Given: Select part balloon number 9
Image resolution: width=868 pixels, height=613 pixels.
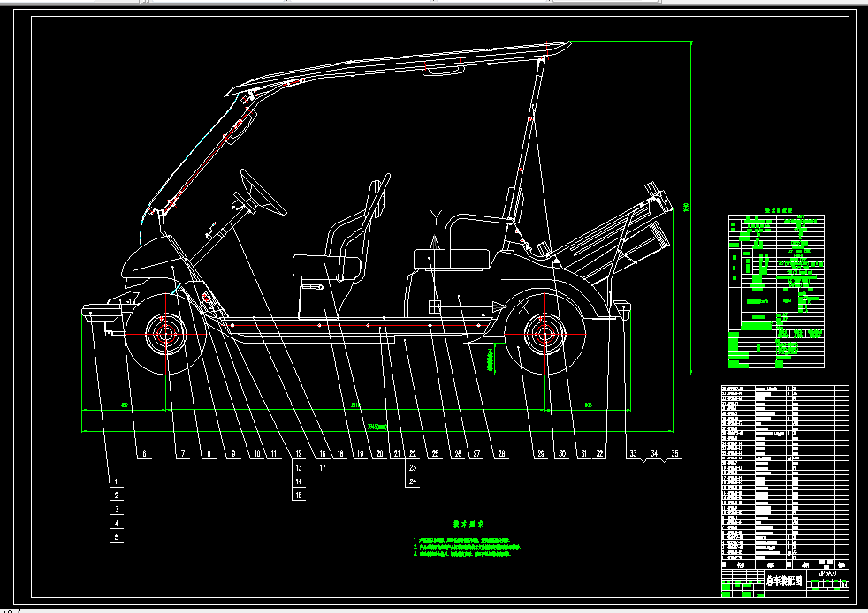Looking at the screenshot, I should [233, 454].
